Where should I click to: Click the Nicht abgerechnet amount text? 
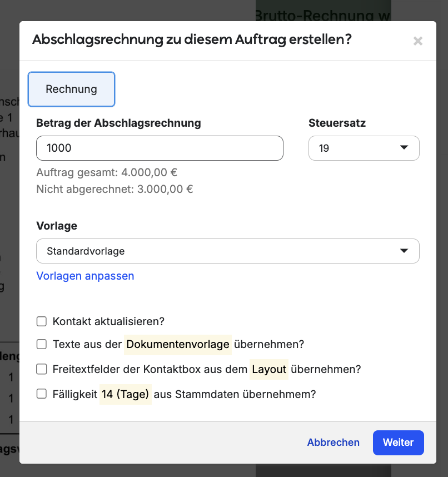(115, 189)
